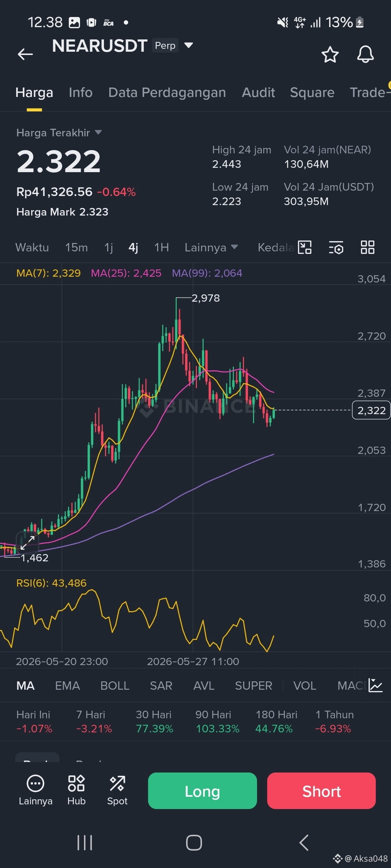Open Data Perdagangan tab
Image resolution: width=391 pixels, height=868 pixels.
click(167, 93)
